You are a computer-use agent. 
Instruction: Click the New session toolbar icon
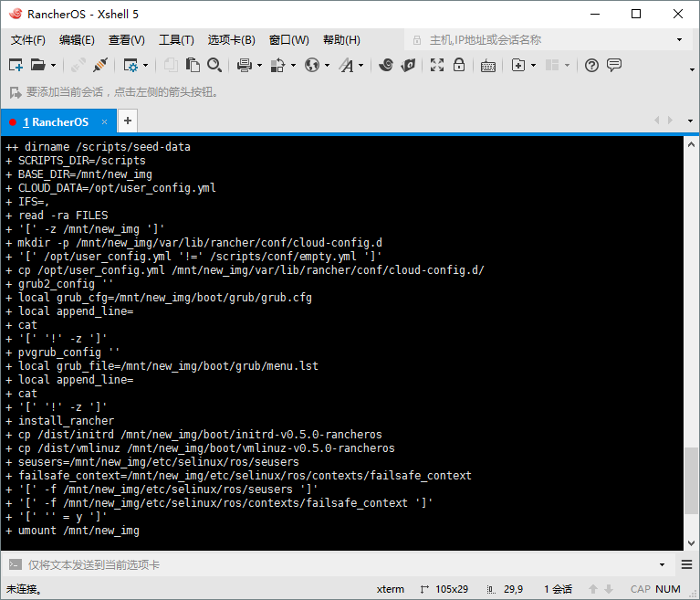[x=16, y=65]
